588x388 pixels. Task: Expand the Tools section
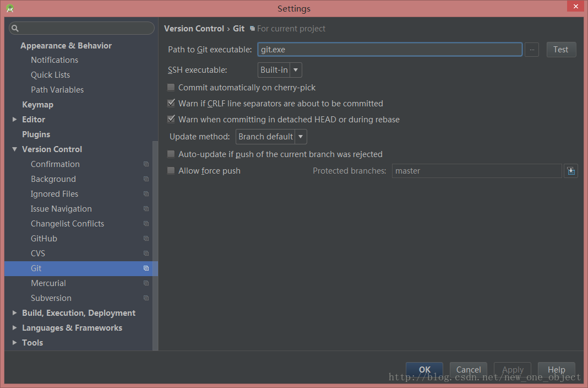[14, 343]
